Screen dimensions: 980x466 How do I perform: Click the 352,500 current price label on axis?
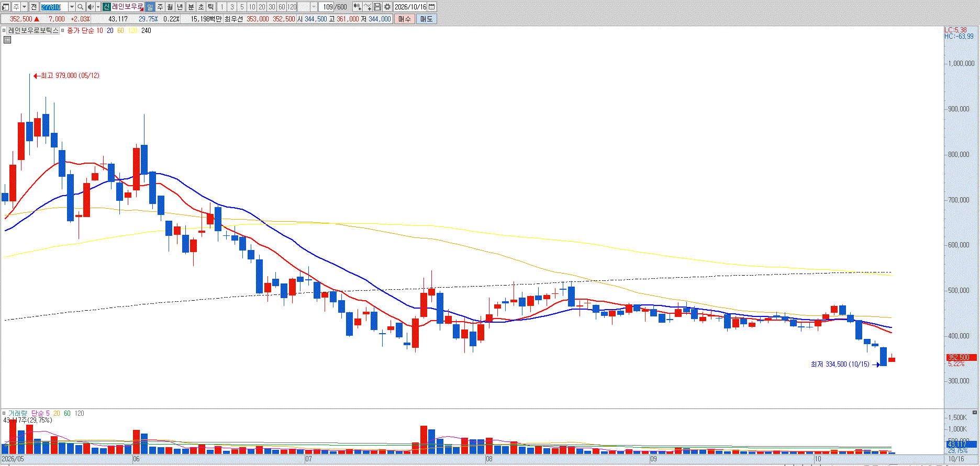coord(961,357)
